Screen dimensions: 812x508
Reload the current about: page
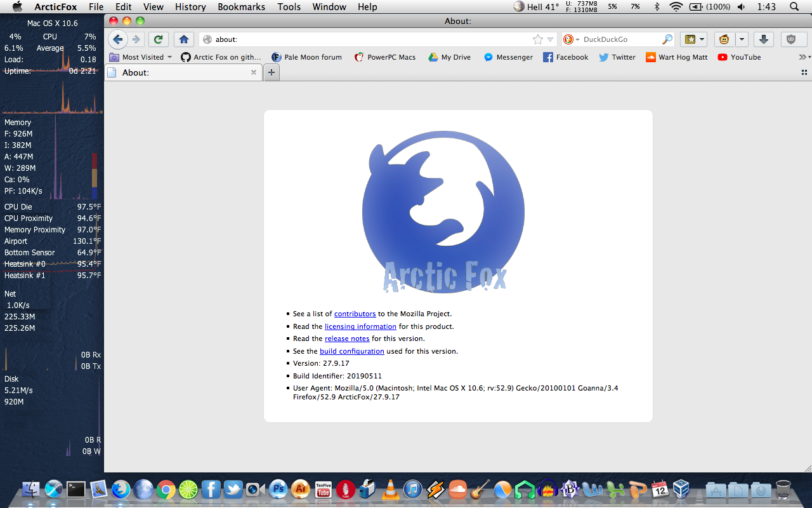[159, 39]
